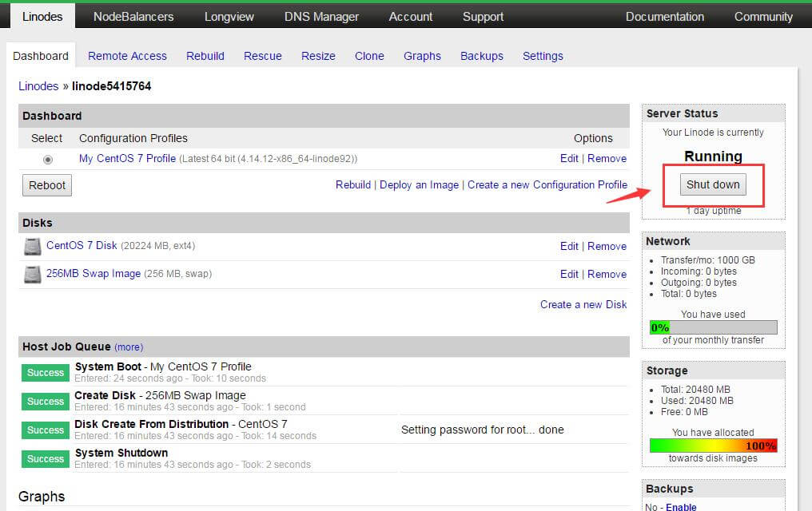Screen dimensions: 812x511
Task: Click the Create a new Disk link
Action: tap(583, 304)
